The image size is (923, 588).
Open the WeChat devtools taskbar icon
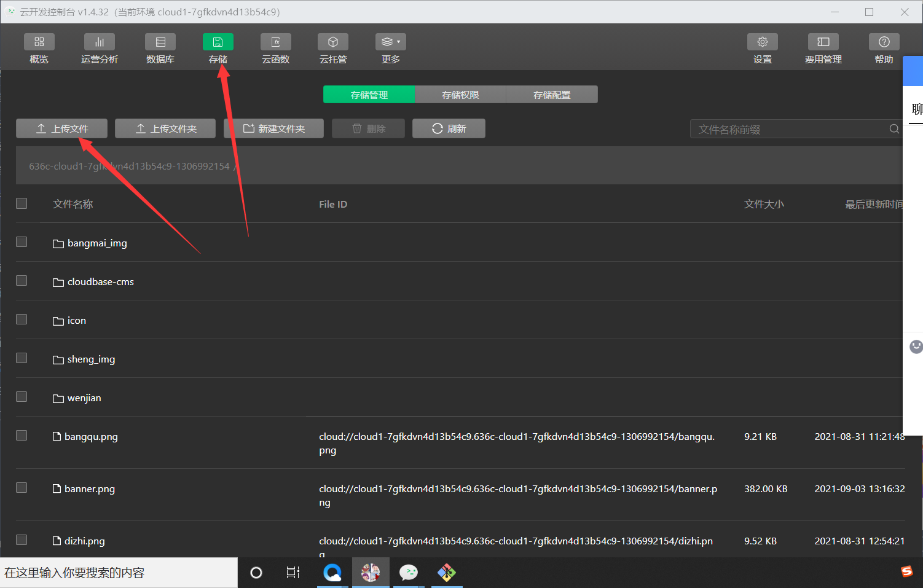tap(409, 573)
